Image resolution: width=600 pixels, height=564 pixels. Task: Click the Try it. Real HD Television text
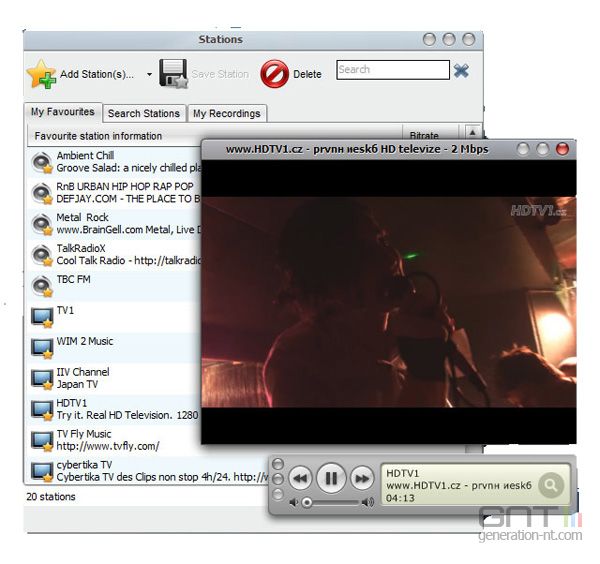[x=127, y=415]
